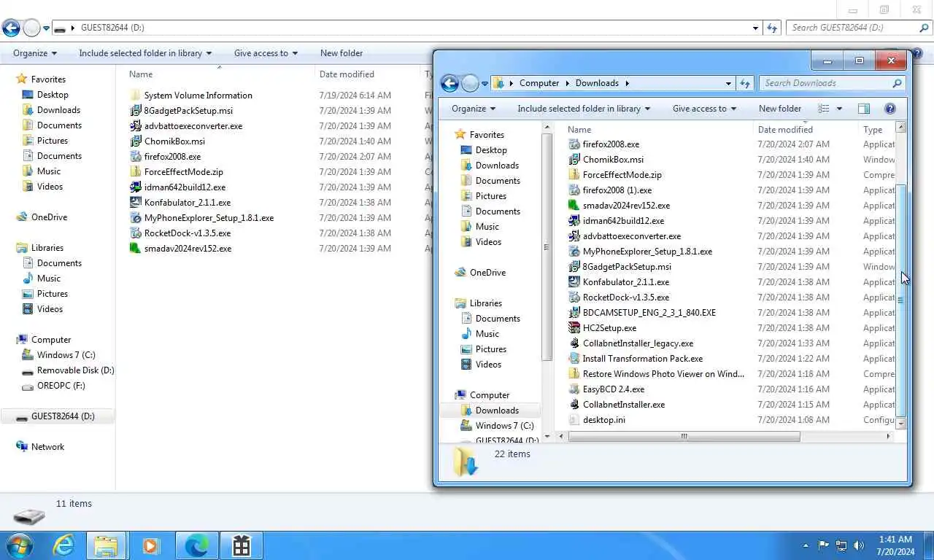Viewport: 934px width, 560px height.
Task: Open gift box app on taskbar
Action: (x=242, y=545)
